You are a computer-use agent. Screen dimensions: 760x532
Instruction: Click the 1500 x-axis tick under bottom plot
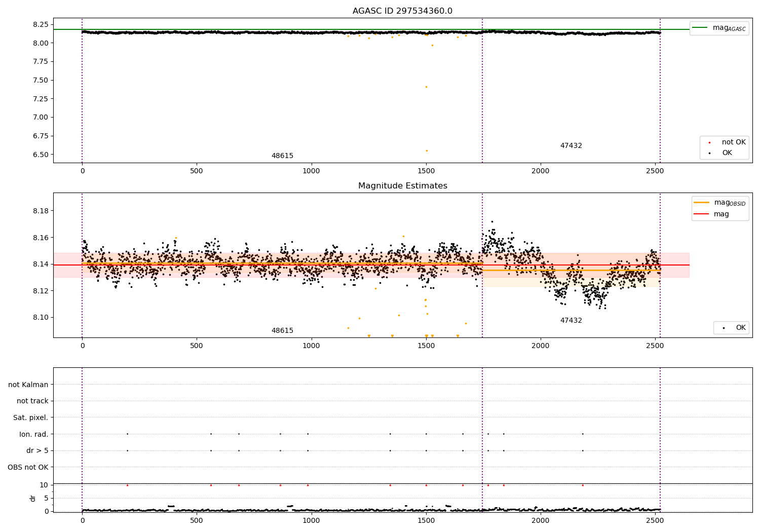(x=426, y=521)
